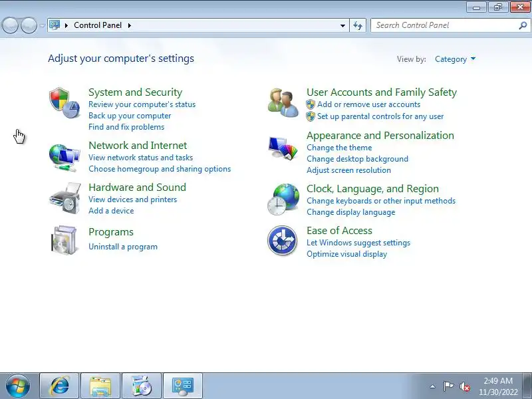Click Add or remove user accounts

click(x=368, y=104)
